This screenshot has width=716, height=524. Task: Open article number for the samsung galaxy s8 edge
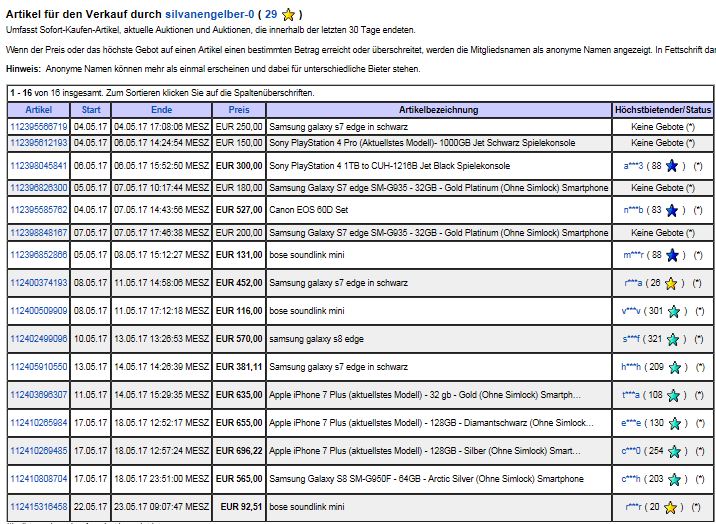pyautogui.click(x=38, y=339)
